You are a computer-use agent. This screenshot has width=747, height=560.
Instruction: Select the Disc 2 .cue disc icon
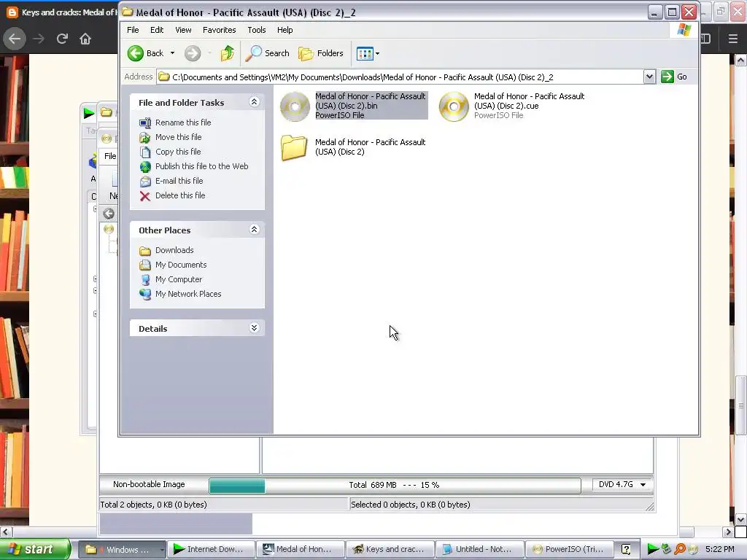(x=454, y=106)
